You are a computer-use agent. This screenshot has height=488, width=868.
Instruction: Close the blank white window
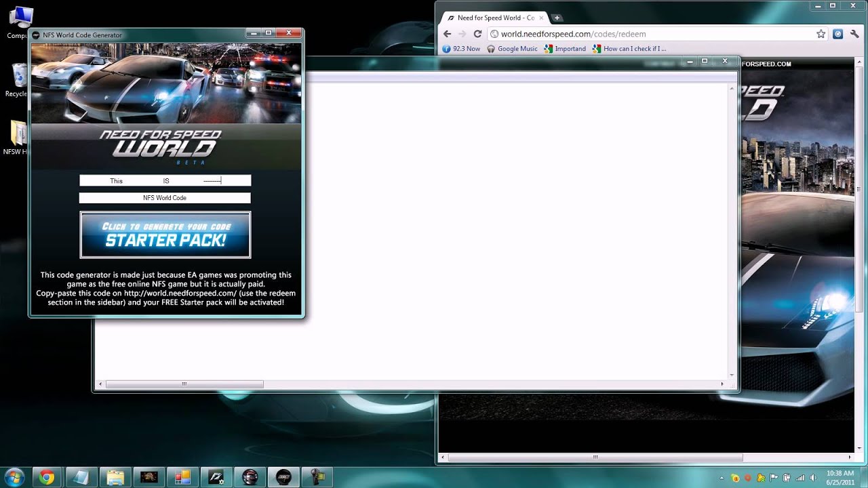click(x=725, y=61)
